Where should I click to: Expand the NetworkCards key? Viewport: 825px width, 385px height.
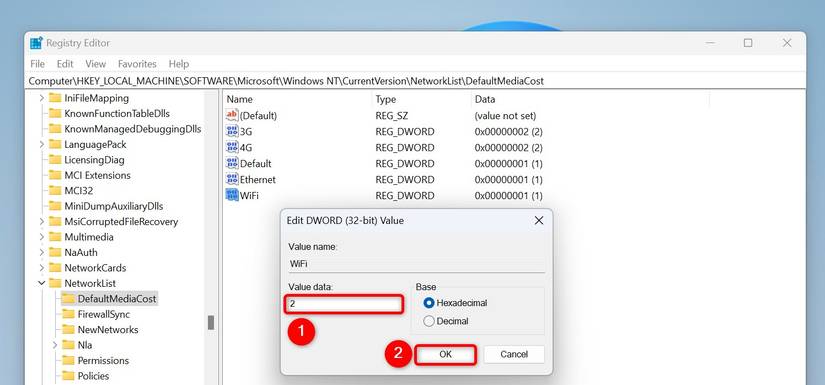[42, 268]
